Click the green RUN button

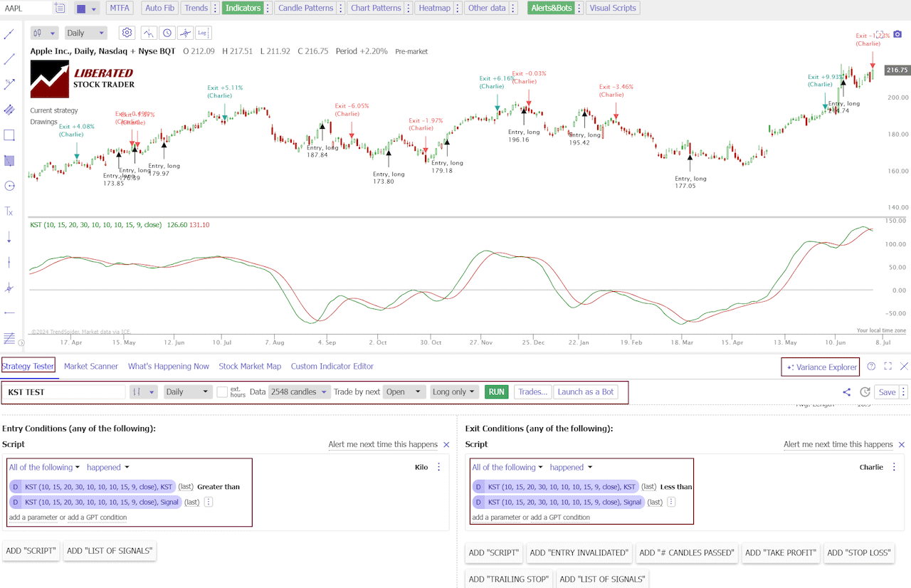(496, 392)
